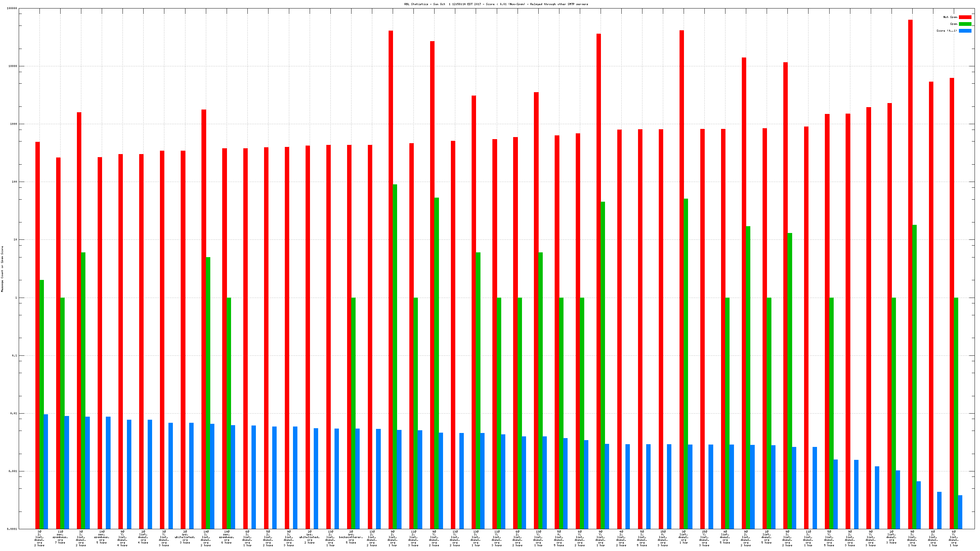The height and width of the screenshot is (551, 980).
Task: Click the 0.0001 tick label on y-axis
Action: click(x=12, y=529)
